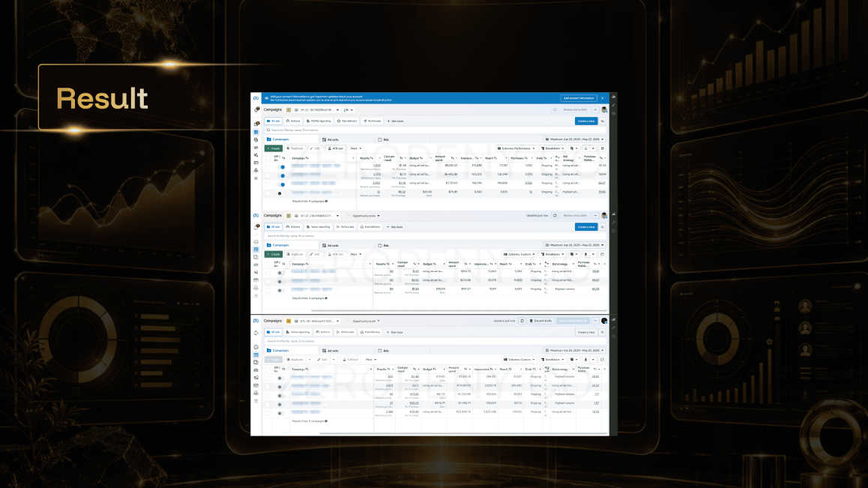868x488 pixels.
Task: Click the A/B test flask button in top panel
Action: [336, 148]
